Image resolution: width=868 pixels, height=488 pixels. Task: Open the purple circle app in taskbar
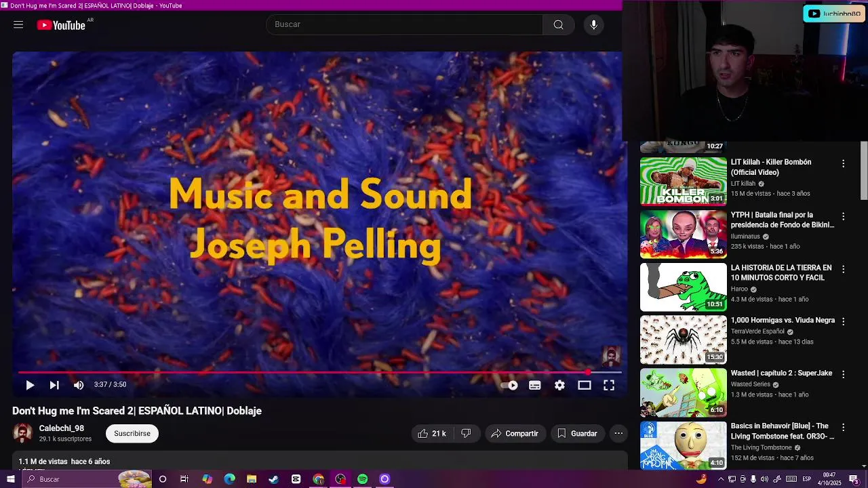point(384,479)
